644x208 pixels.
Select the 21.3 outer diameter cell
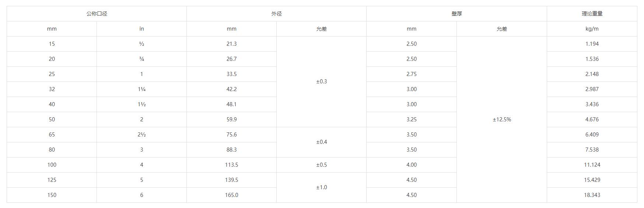231,44
